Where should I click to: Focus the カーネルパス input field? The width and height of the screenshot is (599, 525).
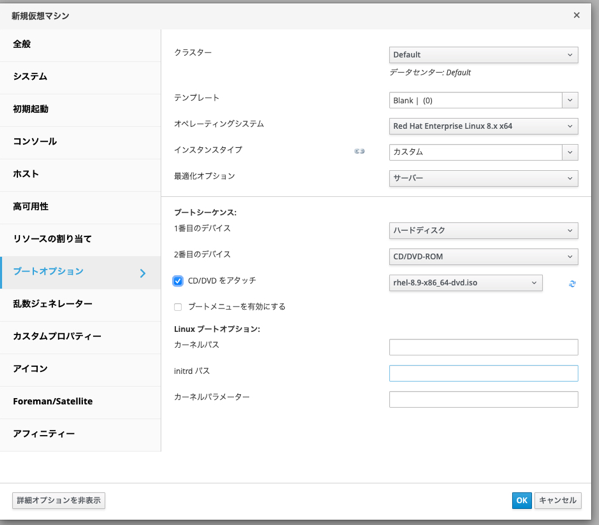(x=483, y=347)
